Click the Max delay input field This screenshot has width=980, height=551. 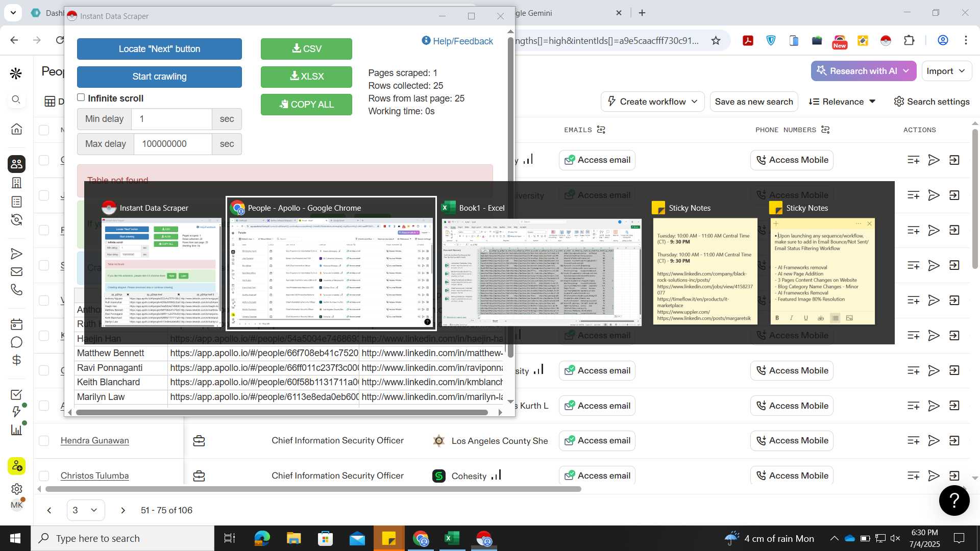coord(173,144)
